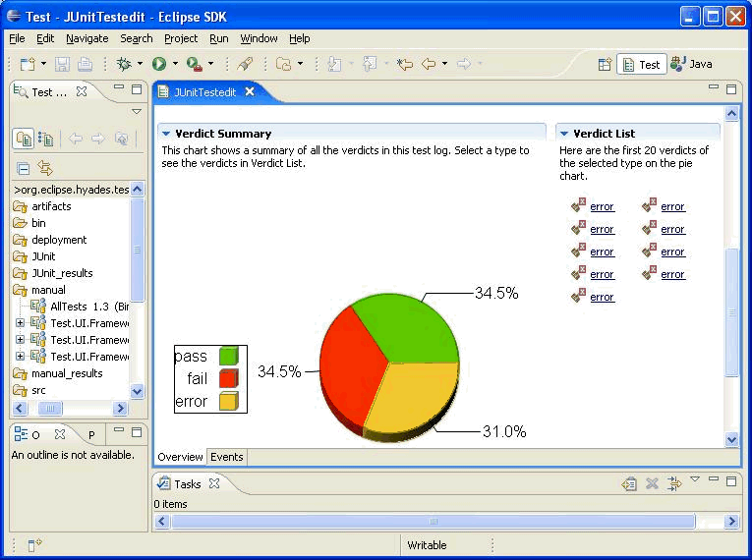Switch to the Test perspective button
752x560 pixels.
pos(641,64)
